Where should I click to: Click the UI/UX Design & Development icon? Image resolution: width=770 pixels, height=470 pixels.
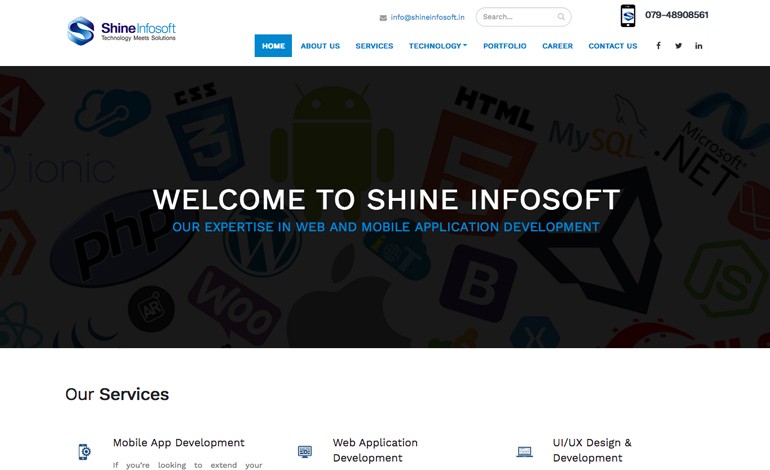524,451
